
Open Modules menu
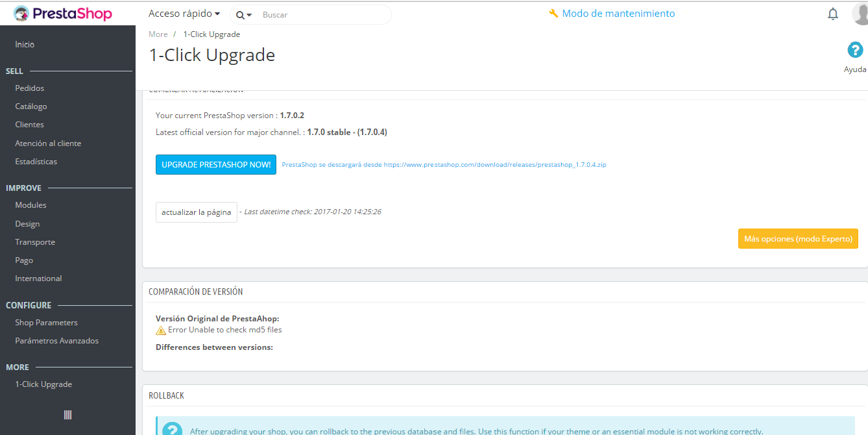point(31,205)
